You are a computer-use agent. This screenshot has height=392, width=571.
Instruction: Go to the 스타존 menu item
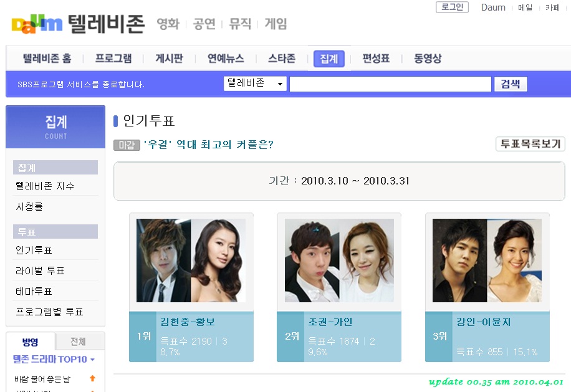(x=282, y=59)
